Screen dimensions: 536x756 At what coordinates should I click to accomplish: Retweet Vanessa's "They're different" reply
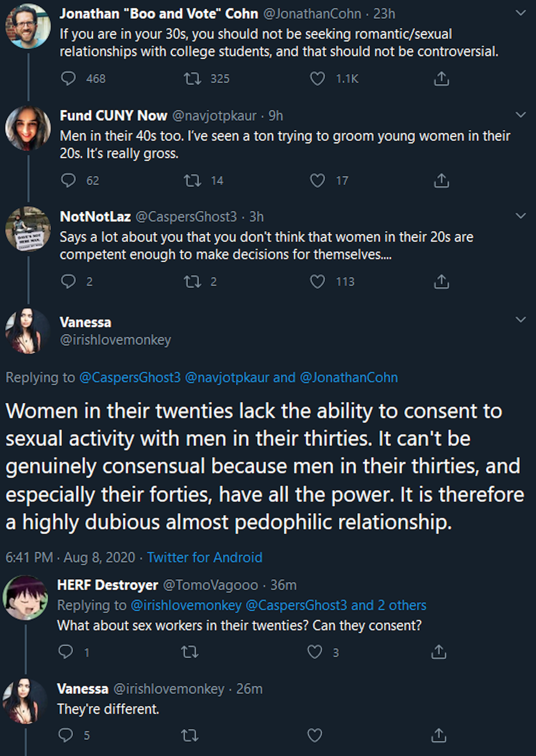[x=190, y=735]
